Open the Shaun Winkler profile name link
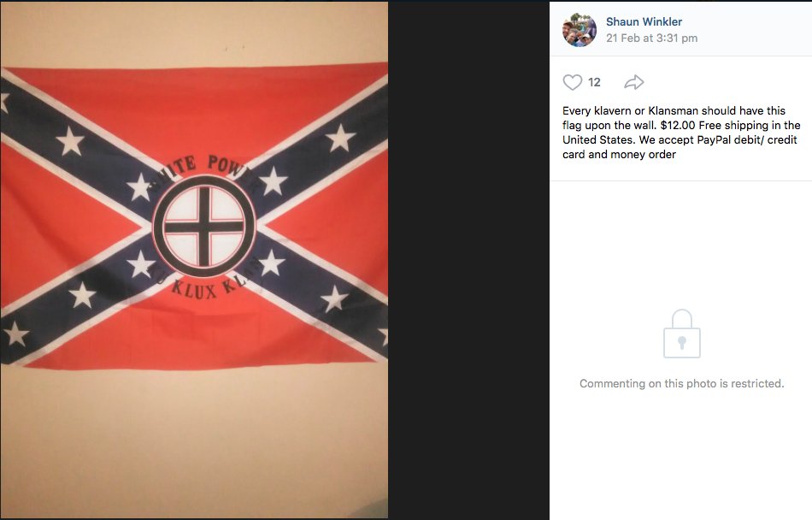The image size is (812, 520). (x=644, y=21)
